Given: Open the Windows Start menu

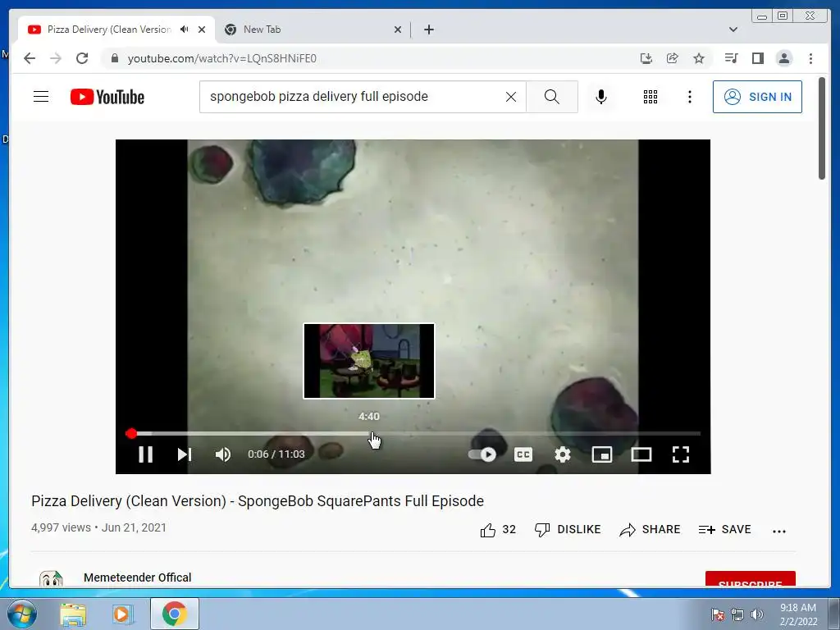Looking at the screenshot, I should pos(22,614).
